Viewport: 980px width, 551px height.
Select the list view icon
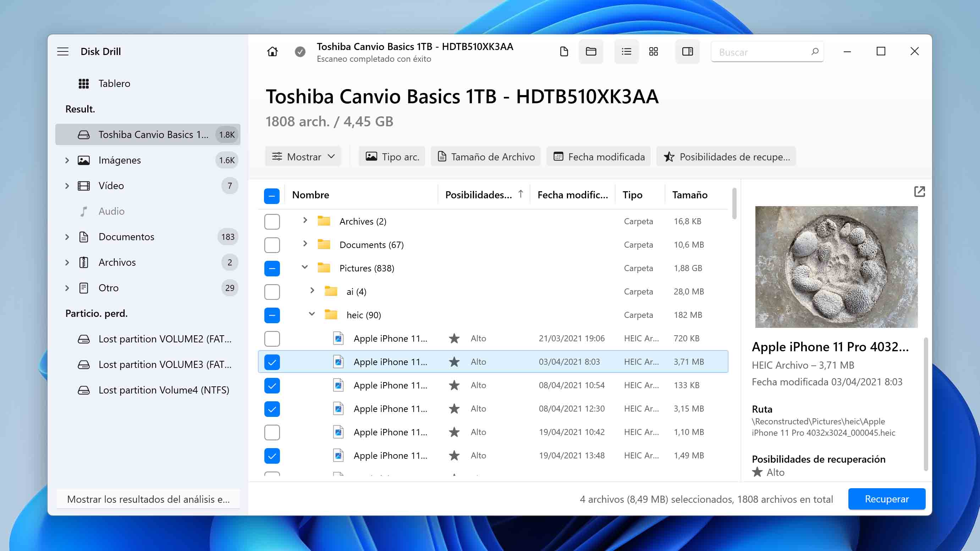tap(625, 52)
